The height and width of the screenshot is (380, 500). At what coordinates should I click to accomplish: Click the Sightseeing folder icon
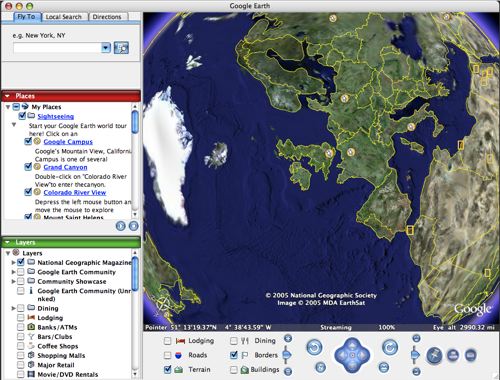pyautogui.click(x=31, y=116)
